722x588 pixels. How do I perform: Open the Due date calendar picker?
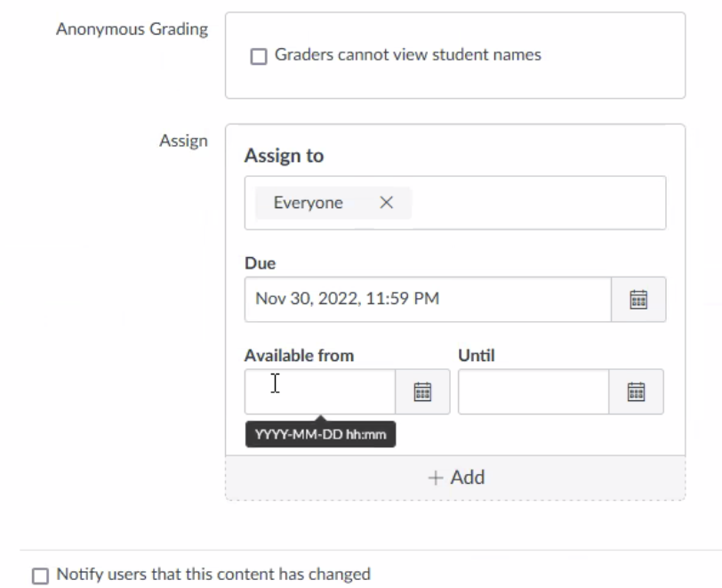pyautogui.click(x=638, y=300)
